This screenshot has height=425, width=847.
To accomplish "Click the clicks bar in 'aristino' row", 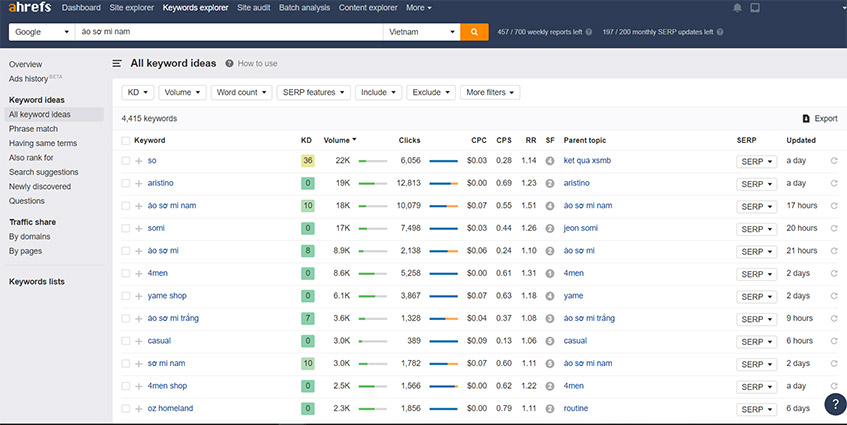I will click(443, 184).
